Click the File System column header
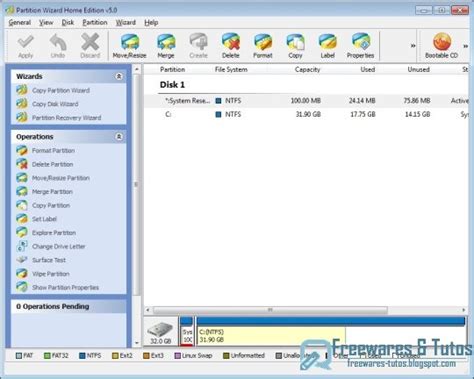The width and height of the screenshot is (474, 379). (x=231, y=70)
